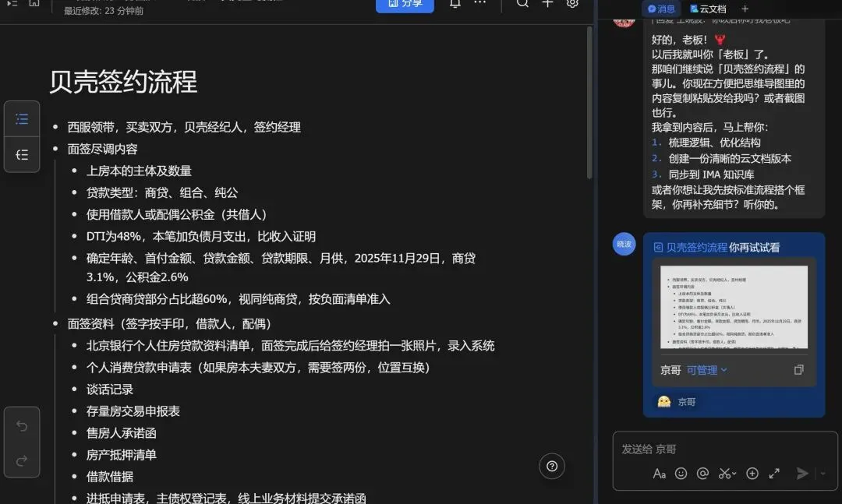
Task: Click the @ mention icon
Action: pos(702,474)
